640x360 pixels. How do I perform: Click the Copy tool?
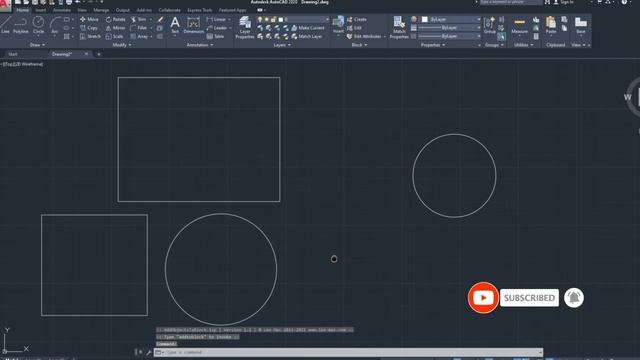pos(89,28)
